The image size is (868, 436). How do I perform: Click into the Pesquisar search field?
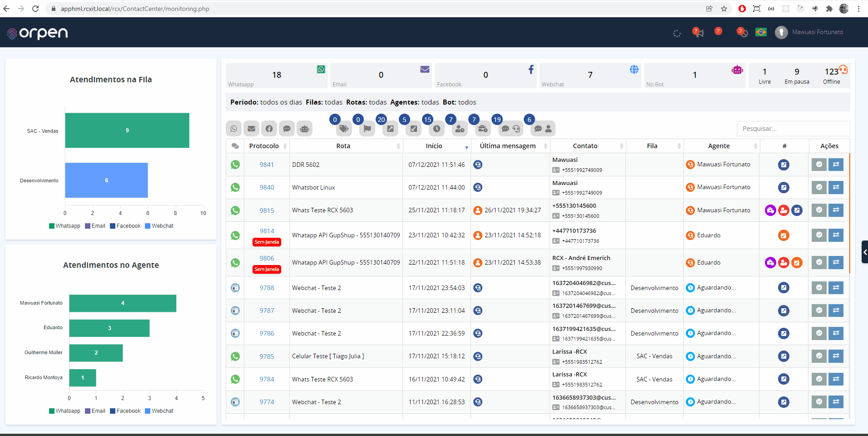(793, 129)
